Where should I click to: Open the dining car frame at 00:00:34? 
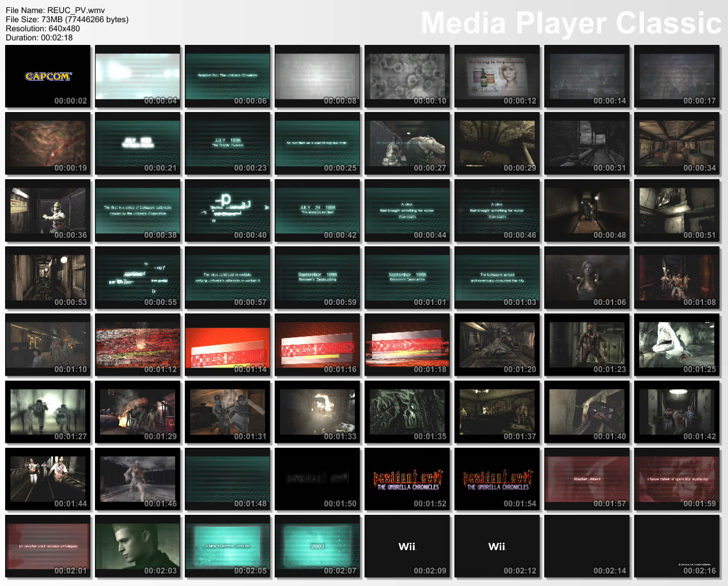677,143
